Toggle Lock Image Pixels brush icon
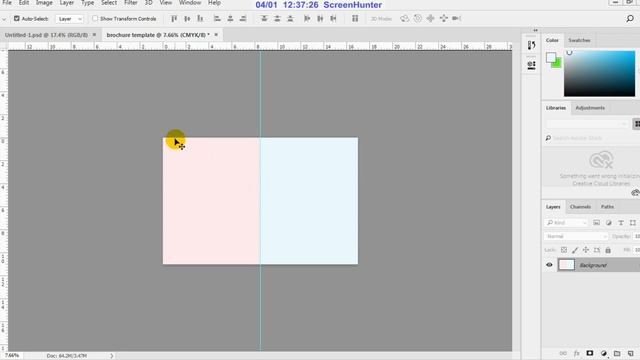 (575, 250)
